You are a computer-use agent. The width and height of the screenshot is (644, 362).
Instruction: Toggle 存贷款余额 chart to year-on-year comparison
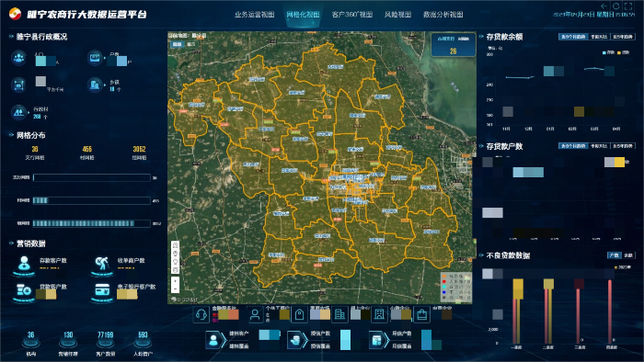click(x=599, y=37)
